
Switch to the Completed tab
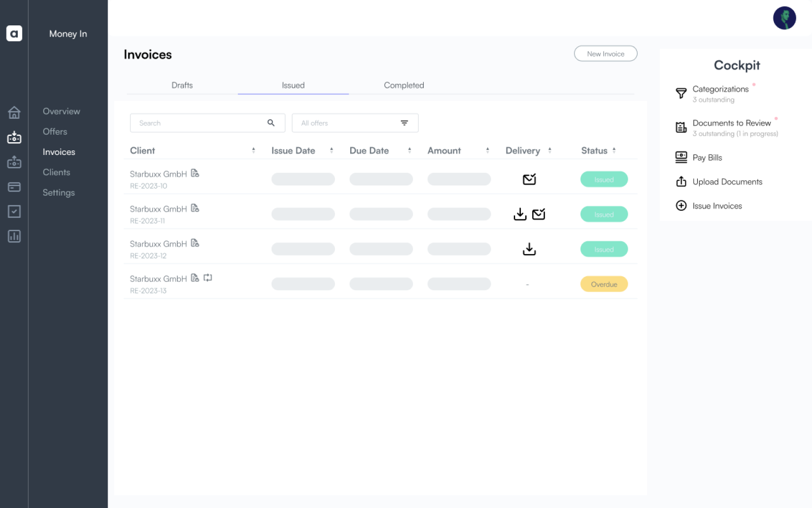click(403, 85)
